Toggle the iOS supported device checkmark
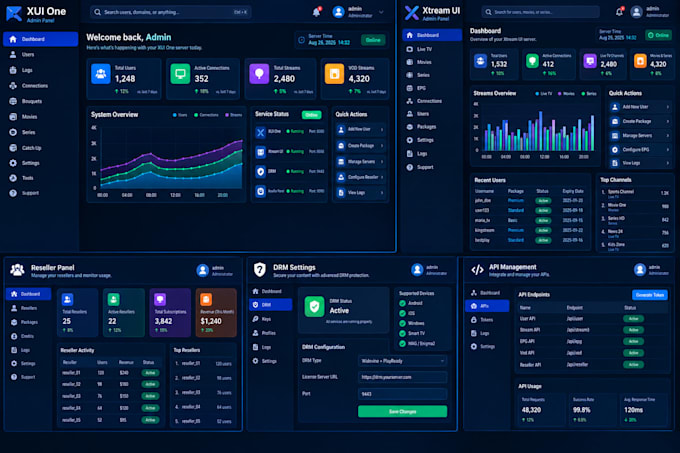 click(402, 313)
